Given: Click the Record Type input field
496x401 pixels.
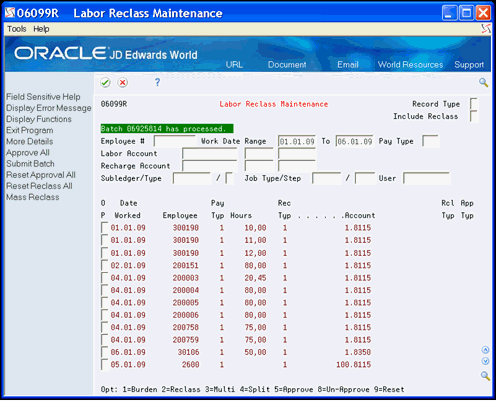Looking at the screenshot, I should pyautogui.click(x=474, y=104).
